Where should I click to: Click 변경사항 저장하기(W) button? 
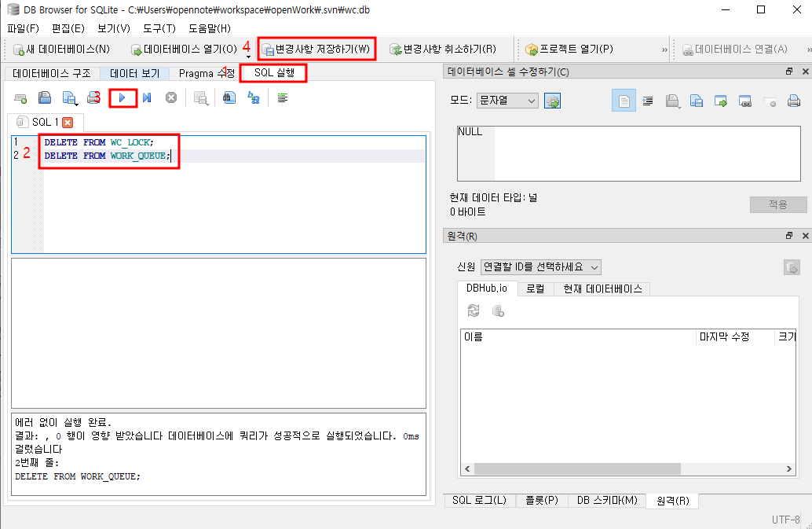316,50
